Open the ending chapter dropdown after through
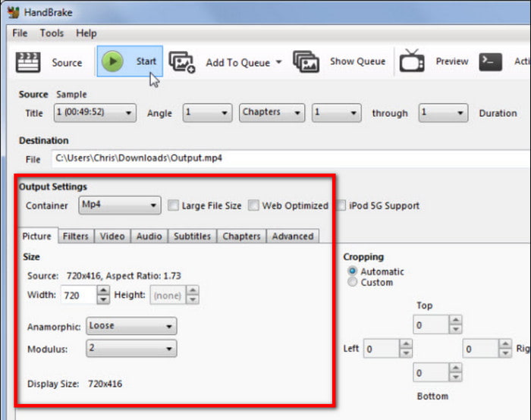This screenshot has height=420, width=531. tap(443, 113)
